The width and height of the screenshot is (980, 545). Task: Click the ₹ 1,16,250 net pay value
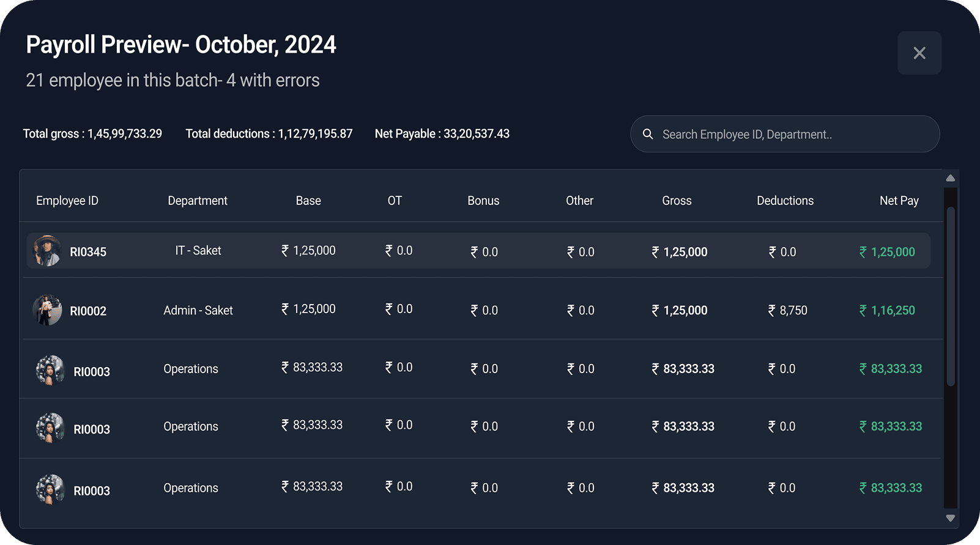[x=887, y=311]
